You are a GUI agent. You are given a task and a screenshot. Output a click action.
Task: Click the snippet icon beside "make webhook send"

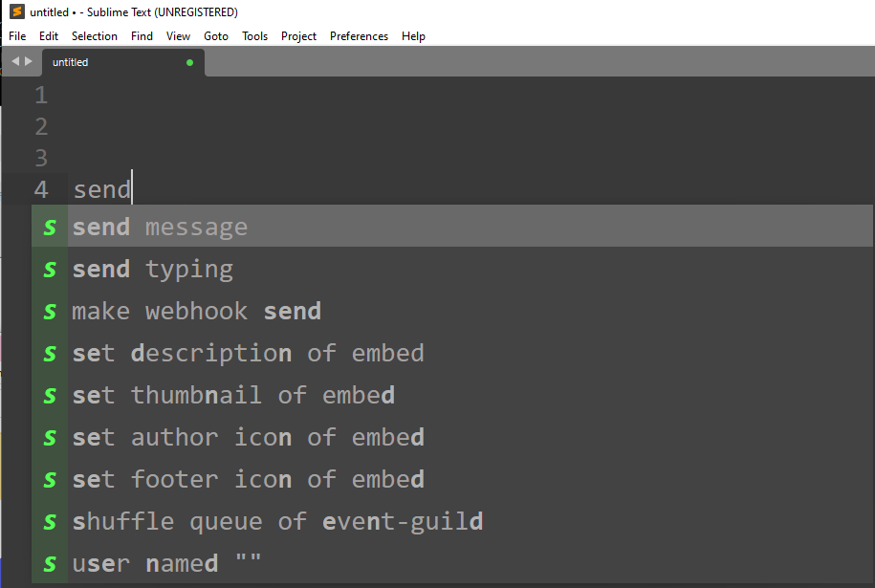click(x=50, y=312)
